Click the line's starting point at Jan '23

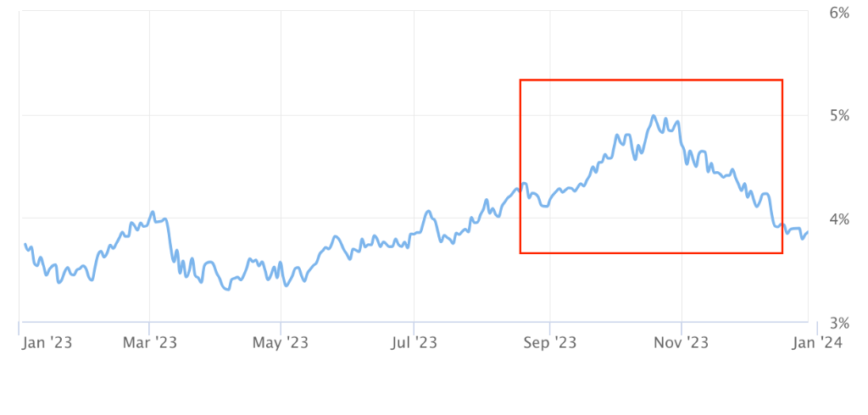click(x=25, y=244)
